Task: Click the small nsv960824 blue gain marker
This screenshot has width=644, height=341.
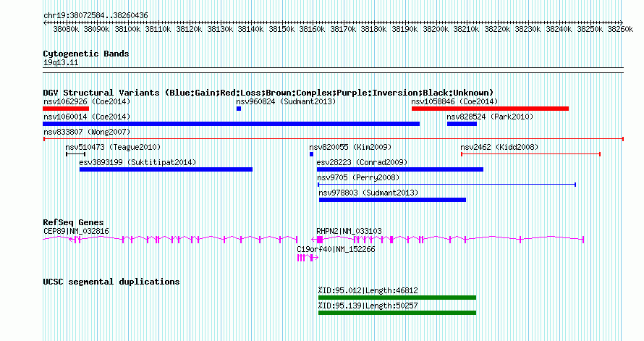Action: 239,109
